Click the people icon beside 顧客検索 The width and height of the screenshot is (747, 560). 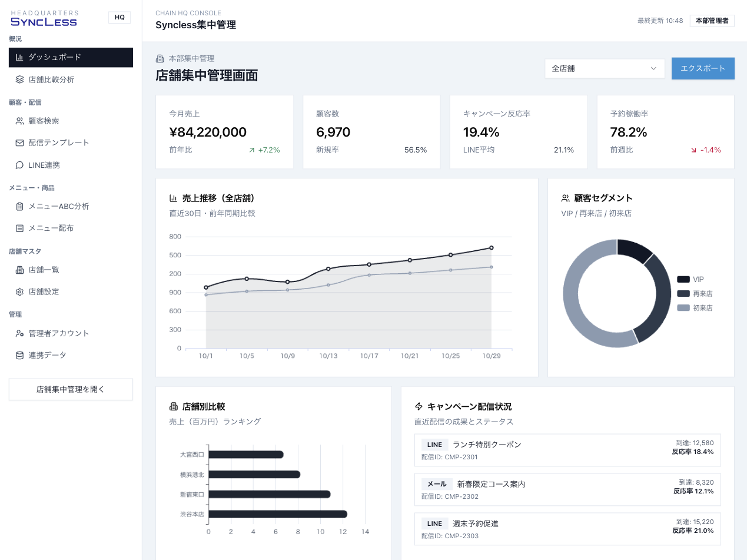[x=19, y=121]
